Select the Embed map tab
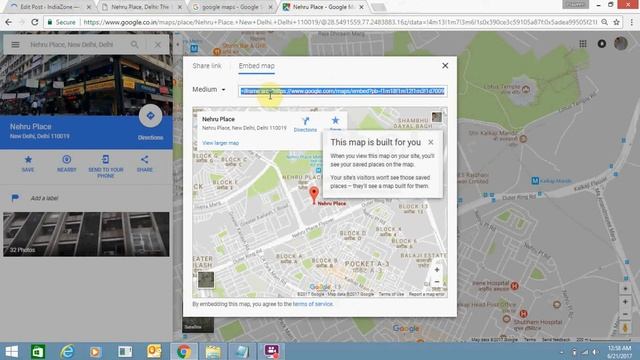The image size is (640, 360). [256, 66]
